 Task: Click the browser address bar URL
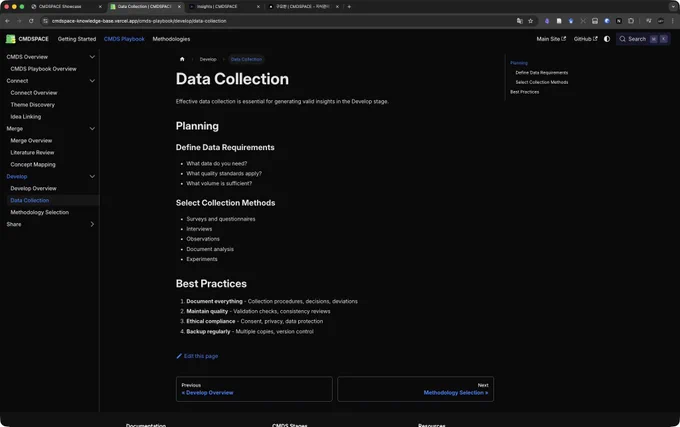tap(139, 21)
